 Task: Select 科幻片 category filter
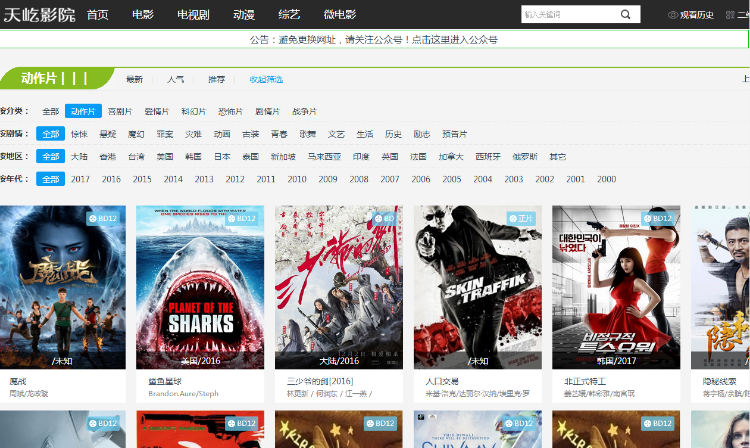(194, 111)
